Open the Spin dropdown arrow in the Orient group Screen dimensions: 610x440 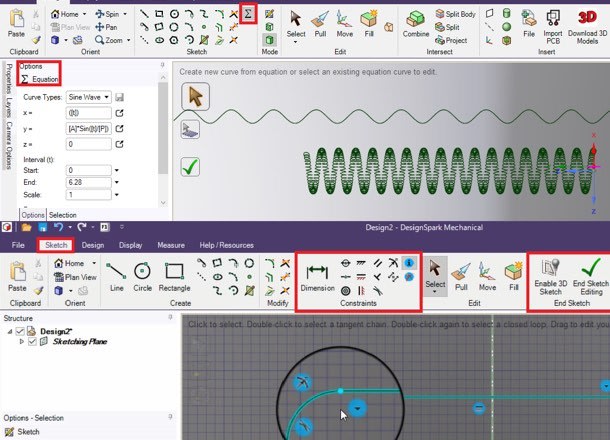pyautogui.click(x=125, y=14)
